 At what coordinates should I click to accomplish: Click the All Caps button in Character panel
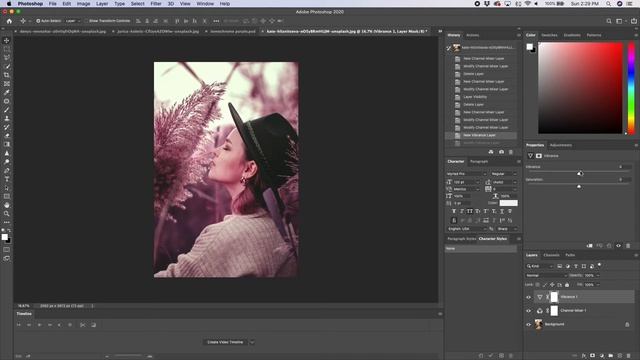(470, 211)
